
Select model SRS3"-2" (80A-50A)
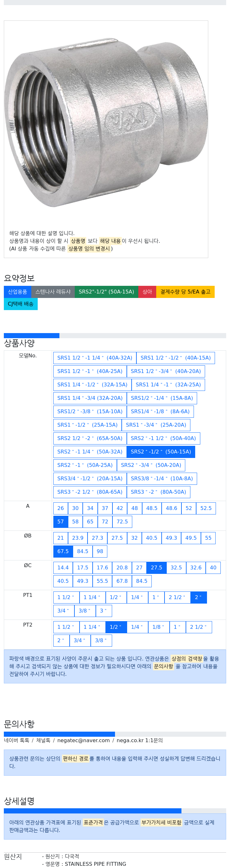[x=158, y=492]
